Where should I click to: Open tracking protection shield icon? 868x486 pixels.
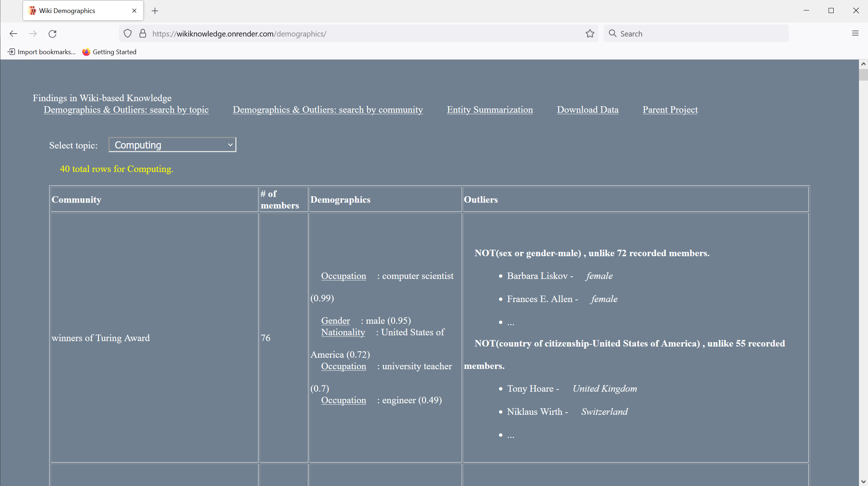pyautogui.click(x=127, y=34)
